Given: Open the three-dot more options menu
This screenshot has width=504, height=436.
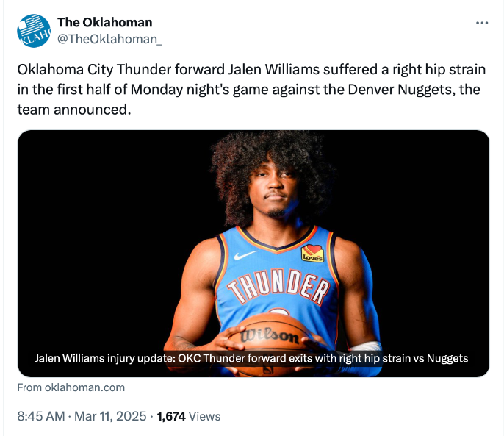Looking at the screenshot, I should coord(482,23).
